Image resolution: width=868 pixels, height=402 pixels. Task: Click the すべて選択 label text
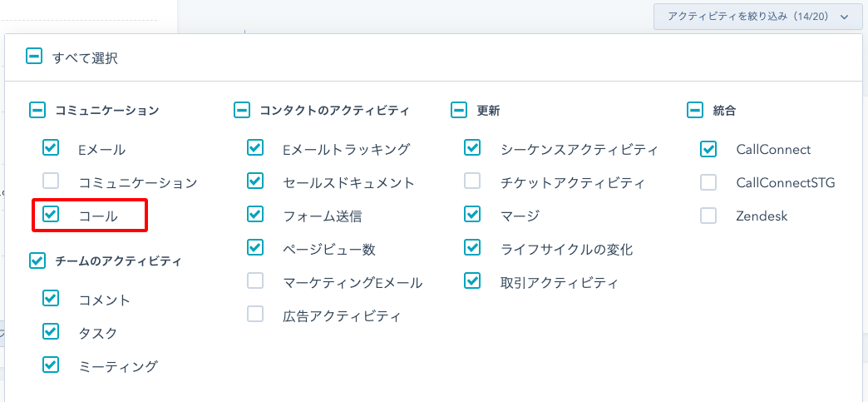pyautogui.click(x=85, y=58)
